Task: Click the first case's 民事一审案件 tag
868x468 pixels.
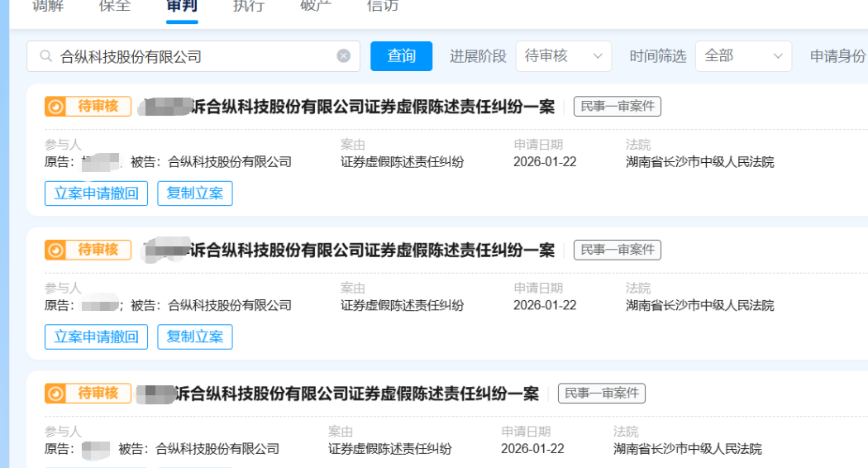Action: (618, 107)
